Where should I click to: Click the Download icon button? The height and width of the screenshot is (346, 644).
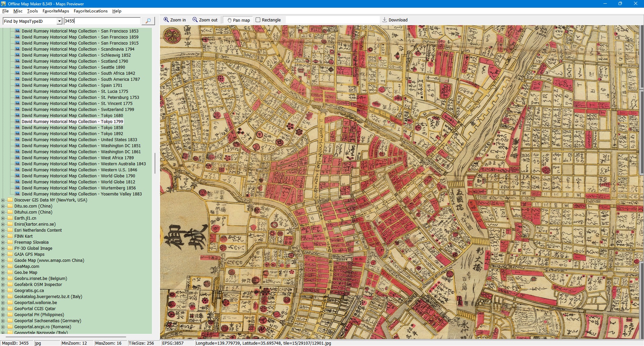point(395,20)
